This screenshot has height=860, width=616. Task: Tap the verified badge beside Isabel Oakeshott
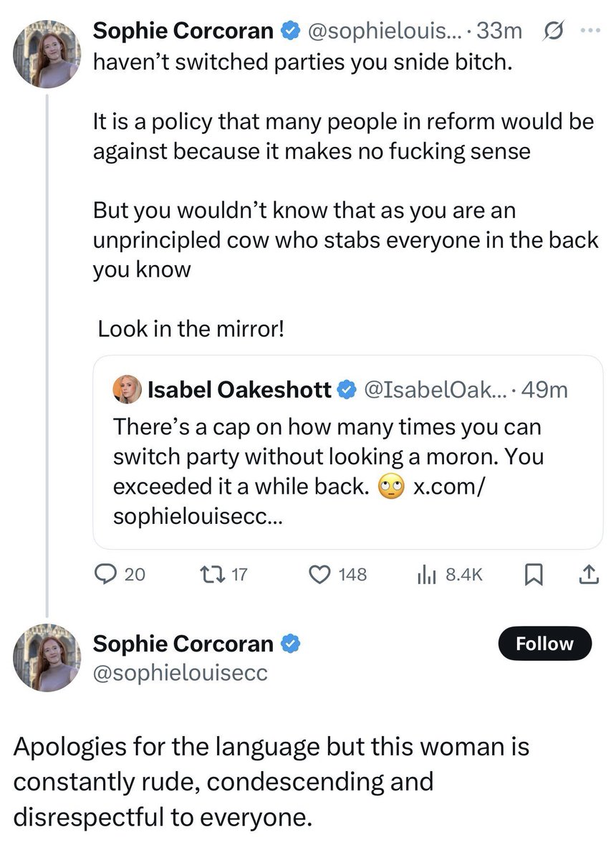347,390
